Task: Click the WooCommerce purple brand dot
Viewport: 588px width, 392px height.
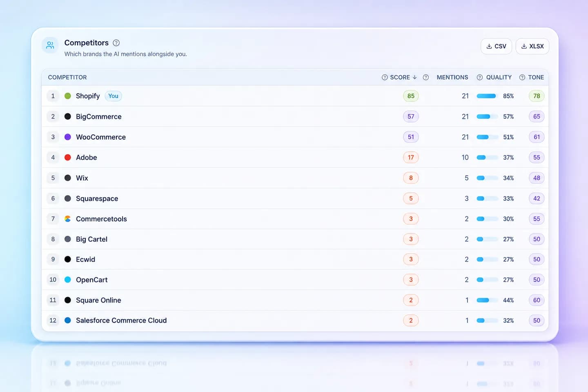Action: [x=68, y=137]
